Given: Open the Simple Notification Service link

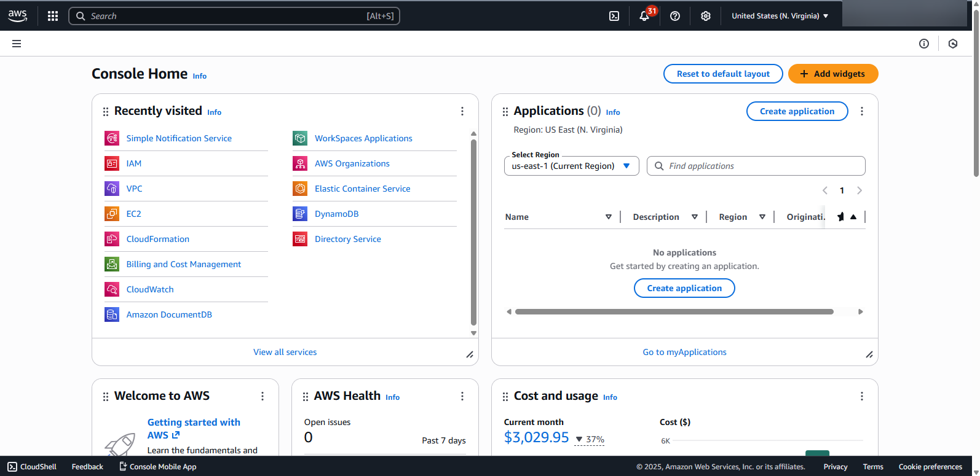Looking at the screenshot, I should pos(179,138).
